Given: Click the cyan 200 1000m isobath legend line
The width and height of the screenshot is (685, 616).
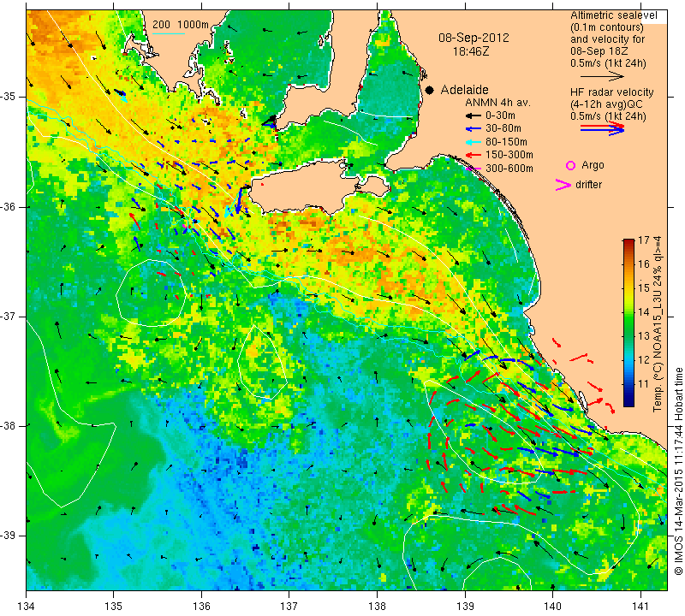Looking at the screenshot, I should pos(169,33).
